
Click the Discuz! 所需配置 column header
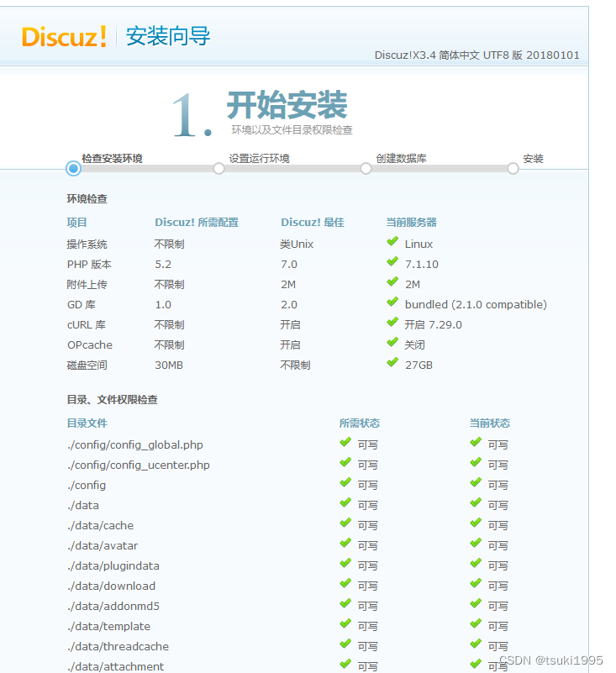[x=197, y=223]
